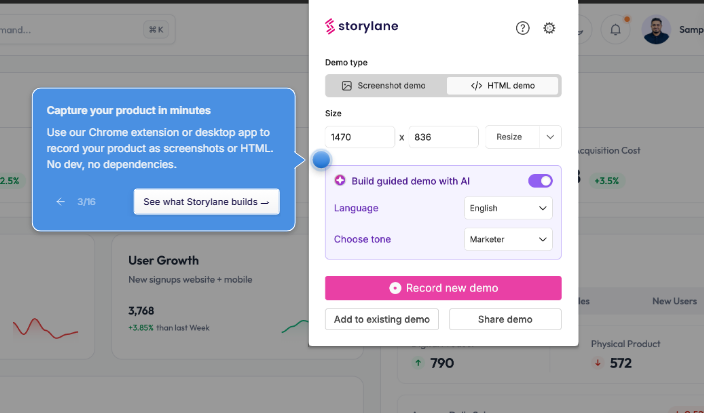
Task: Open the Language dropdown showing English
Action: (x=508, y=208)
